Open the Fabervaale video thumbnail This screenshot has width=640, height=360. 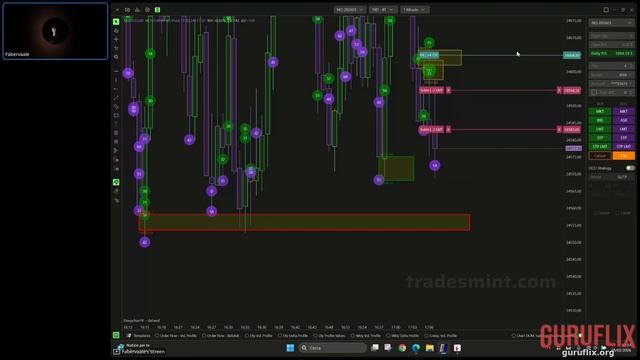[55, 31]
